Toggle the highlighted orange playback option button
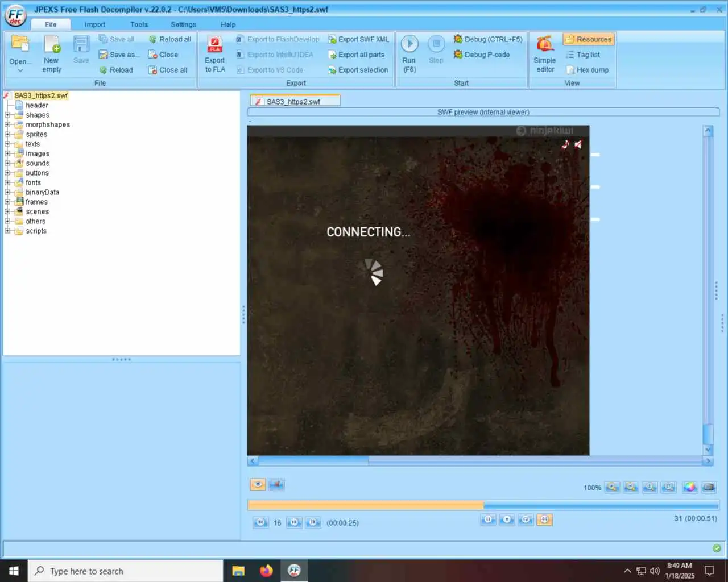Image resolution: width=728 pixels, height=582 pixels. pyautogui.click(x=544, y=519)
